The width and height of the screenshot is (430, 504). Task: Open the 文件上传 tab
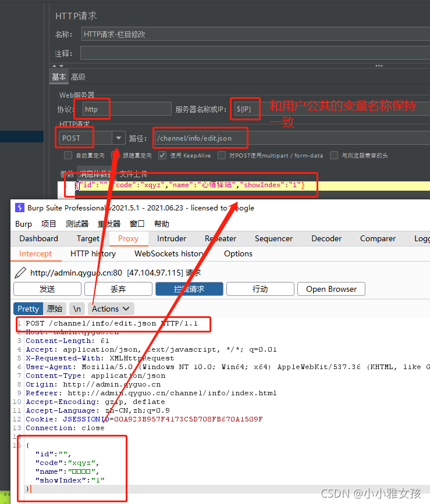pyautogui.click(x=133, y=174)
